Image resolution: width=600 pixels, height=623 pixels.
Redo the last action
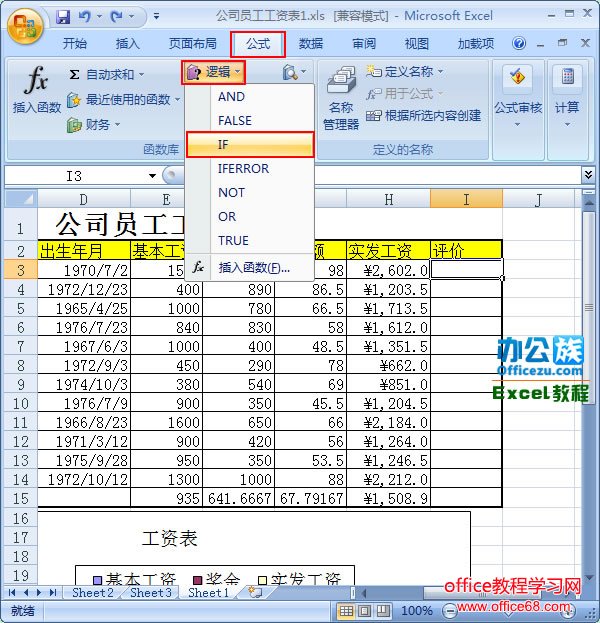click(x=117, y=17)
